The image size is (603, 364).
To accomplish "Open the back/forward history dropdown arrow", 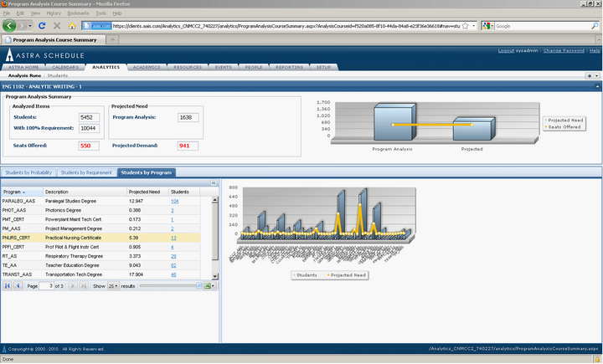I will coord(30,26).
